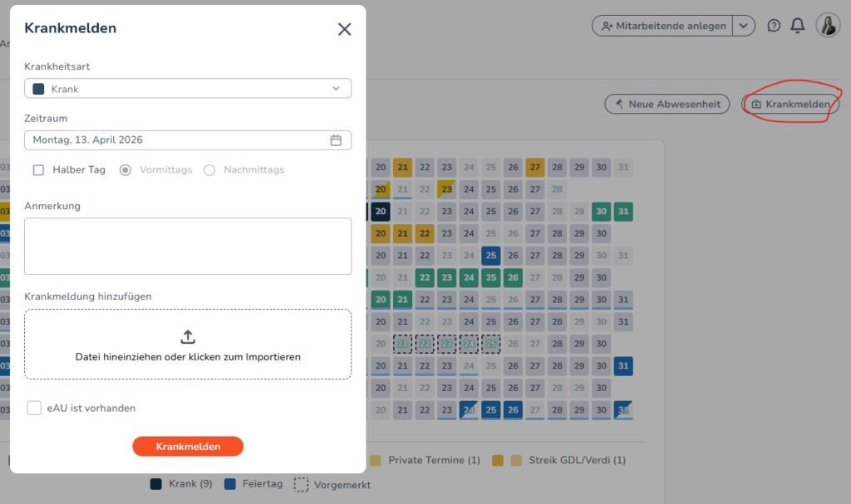
Task: Click into the Anmerkung text area
Action: (x=188, y=246)
